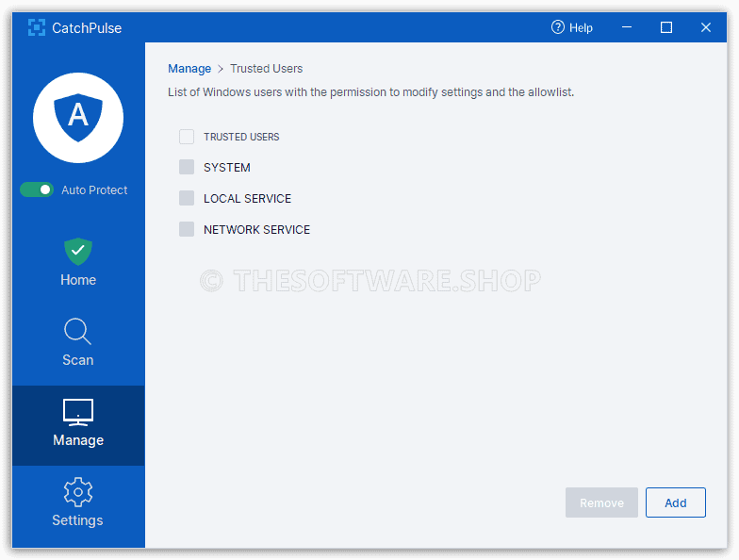Click the Add button
Viewport: 739px width, 560px height.
[x=675, y=502]
